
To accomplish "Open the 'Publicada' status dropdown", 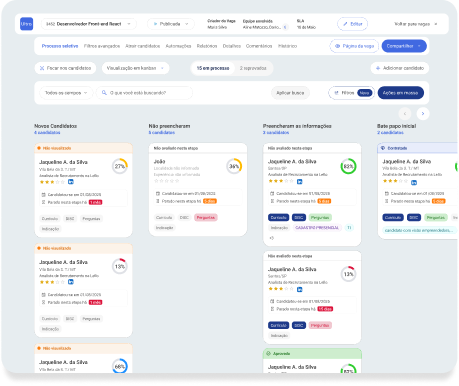I will (171, 24).
